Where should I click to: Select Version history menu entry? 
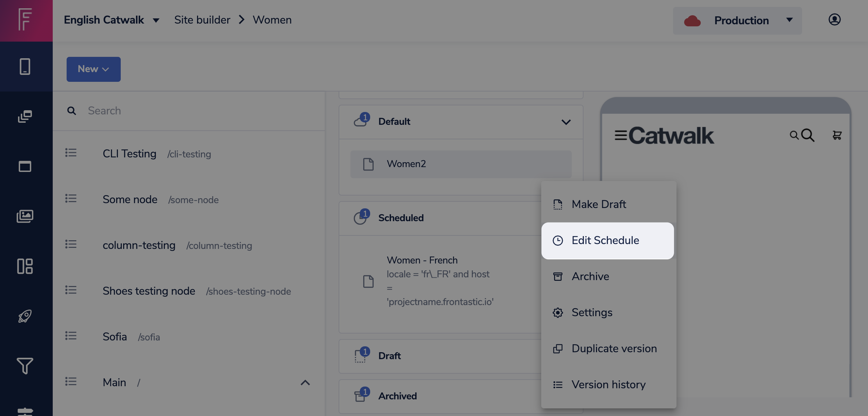[608, 385]
